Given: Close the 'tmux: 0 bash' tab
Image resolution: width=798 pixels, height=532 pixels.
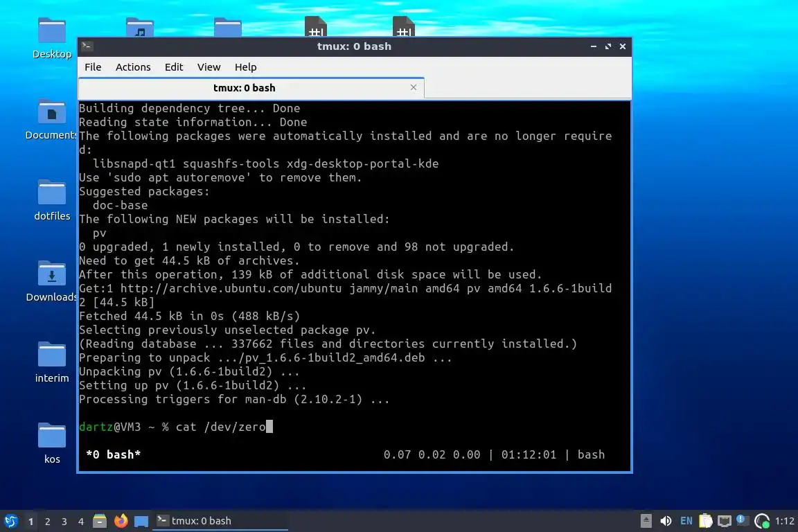Looking at the screenshot, I should click(414, 87).
